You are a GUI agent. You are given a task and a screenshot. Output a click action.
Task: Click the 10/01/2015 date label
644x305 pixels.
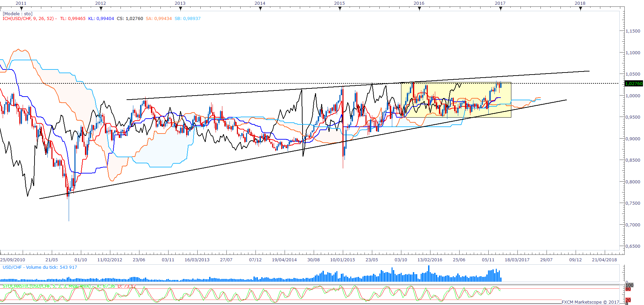[342, 260]
